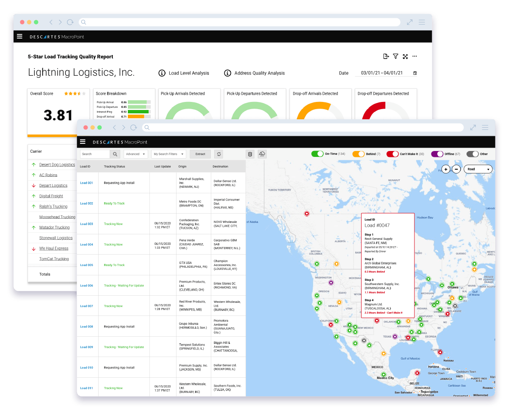Click the traffic light map icon
The image size is (508, 420).
250,154
